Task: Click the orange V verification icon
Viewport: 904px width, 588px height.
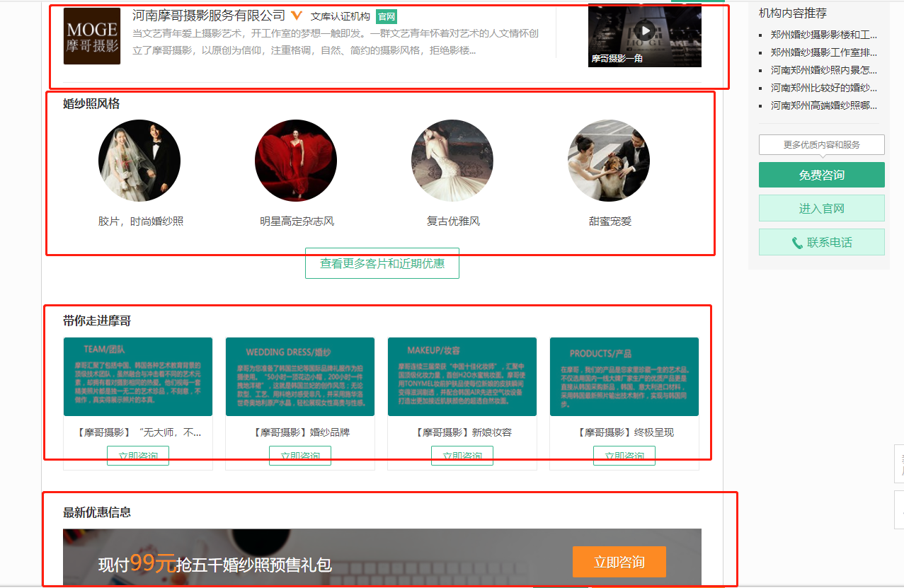Action: 297,16
